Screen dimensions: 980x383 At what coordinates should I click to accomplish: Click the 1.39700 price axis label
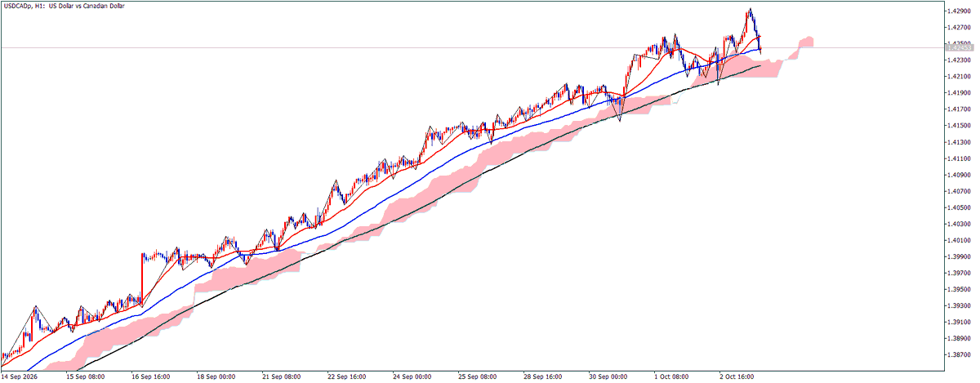pyautogui.click(x=958, y=273)
